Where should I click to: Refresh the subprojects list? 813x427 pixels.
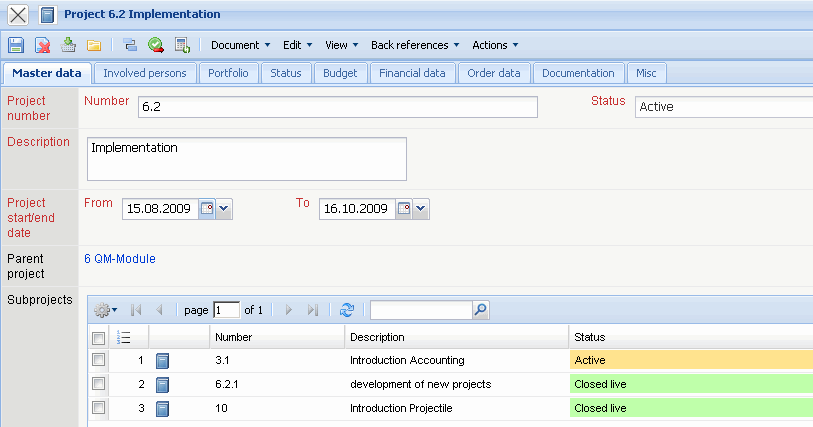(347, 310)
